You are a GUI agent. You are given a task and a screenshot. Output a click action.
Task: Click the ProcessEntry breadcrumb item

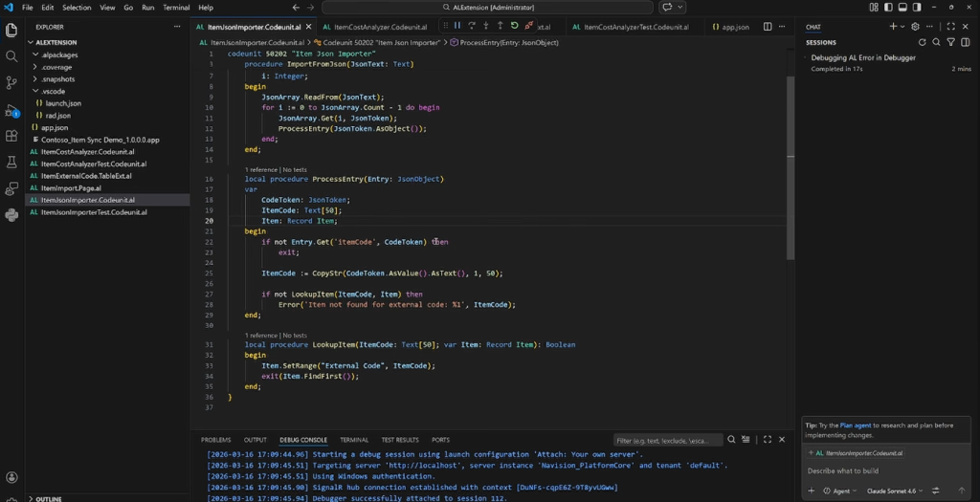pos(503,42)
